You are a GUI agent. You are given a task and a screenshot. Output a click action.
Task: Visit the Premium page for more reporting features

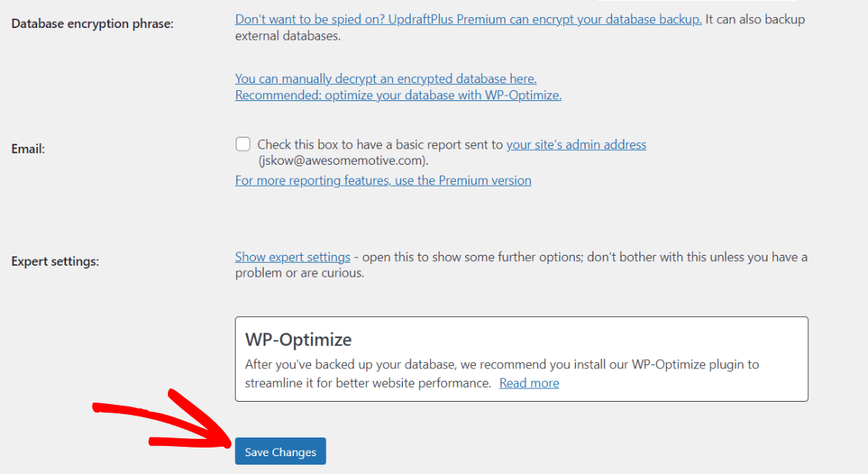point(383,179)
